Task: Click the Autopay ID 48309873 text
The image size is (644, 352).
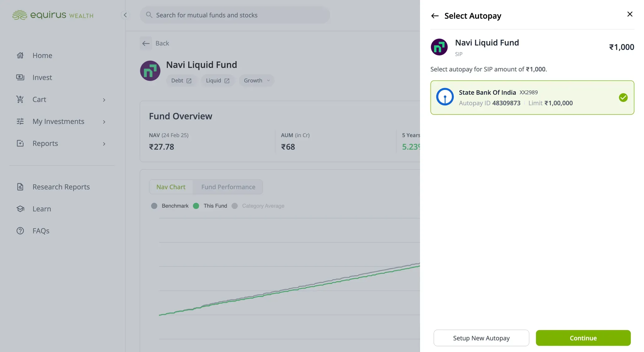Action: [x=490, y=103]
